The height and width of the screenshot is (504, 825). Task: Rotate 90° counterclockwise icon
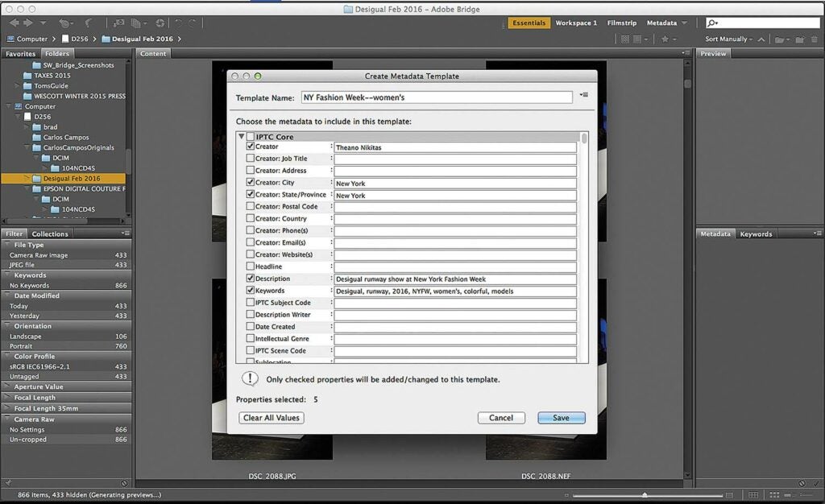point(179,23)
